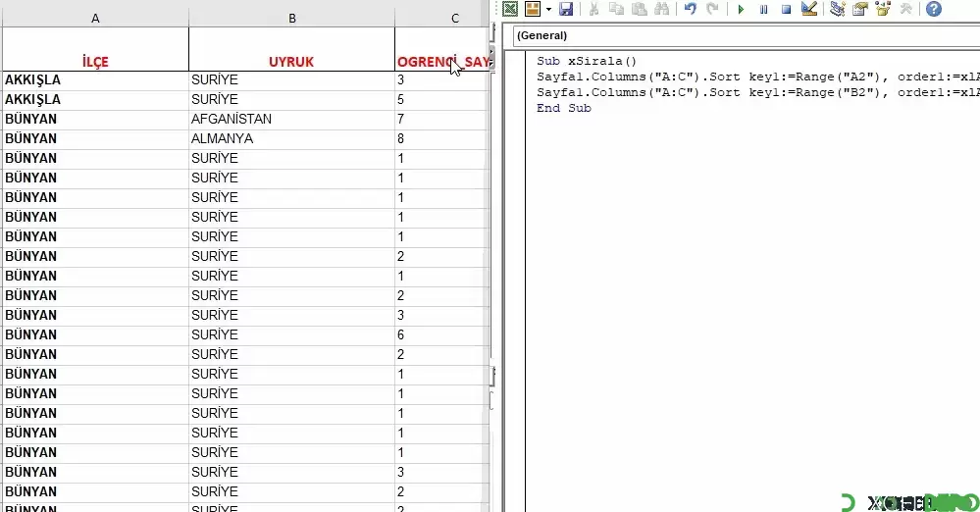980x512 pixels.
Task: Click the OGRENCI SAYI header cell
Action: pos(441,49)
